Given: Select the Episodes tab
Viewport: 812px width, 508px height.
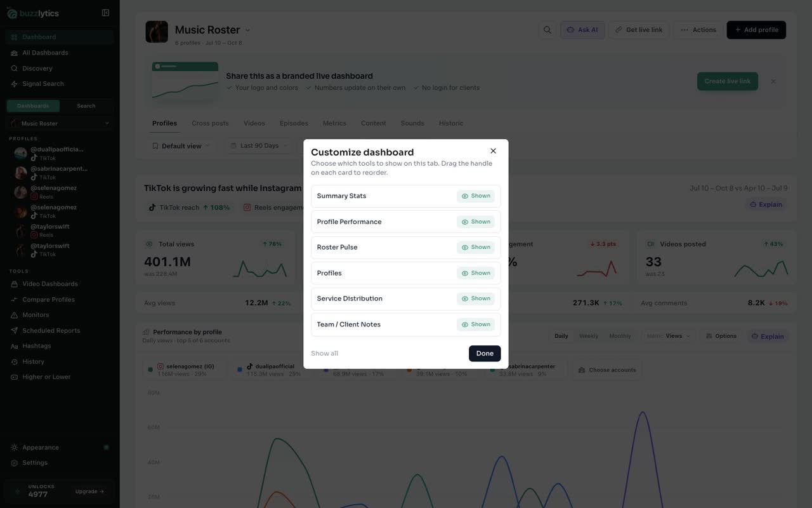Looking at the screenshot, I should (294, 123).
